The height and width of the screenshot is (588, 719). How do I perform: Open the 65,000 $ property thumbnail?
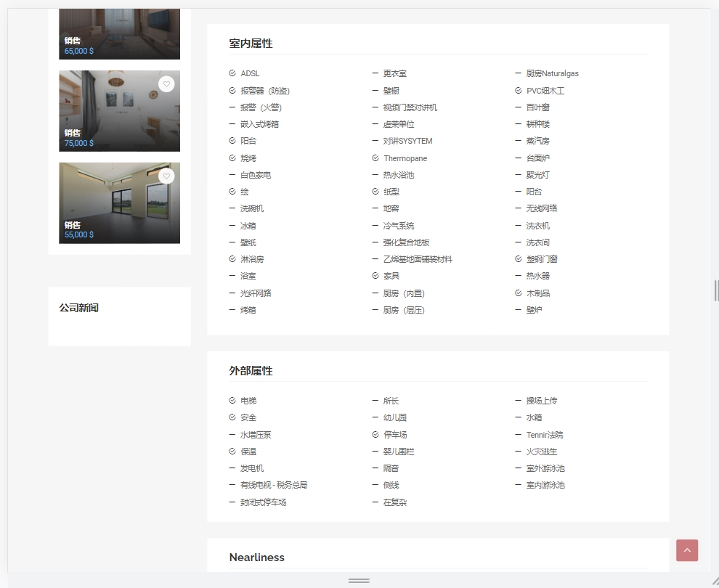pyautogui.click(x=120, y=34)
